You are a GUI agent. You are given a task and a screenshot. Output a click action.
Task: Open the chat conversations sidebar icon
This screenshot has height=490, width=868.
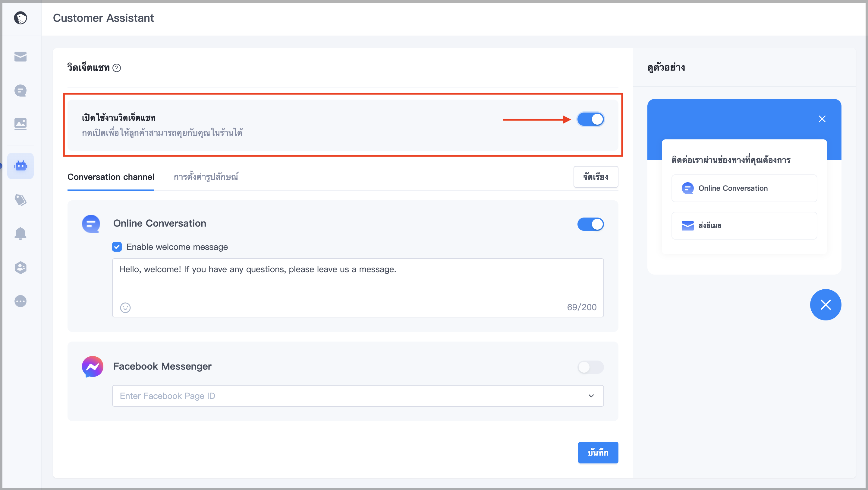(20, 91)
